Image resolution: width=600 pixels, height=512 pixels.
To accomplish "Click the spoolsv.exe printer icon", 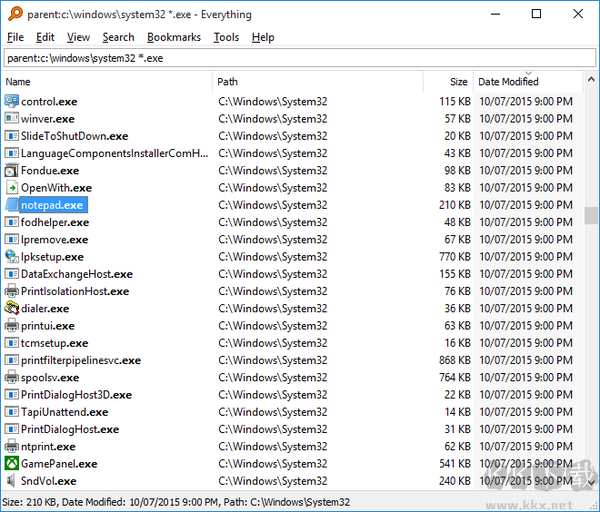I will tap(11, 377).
